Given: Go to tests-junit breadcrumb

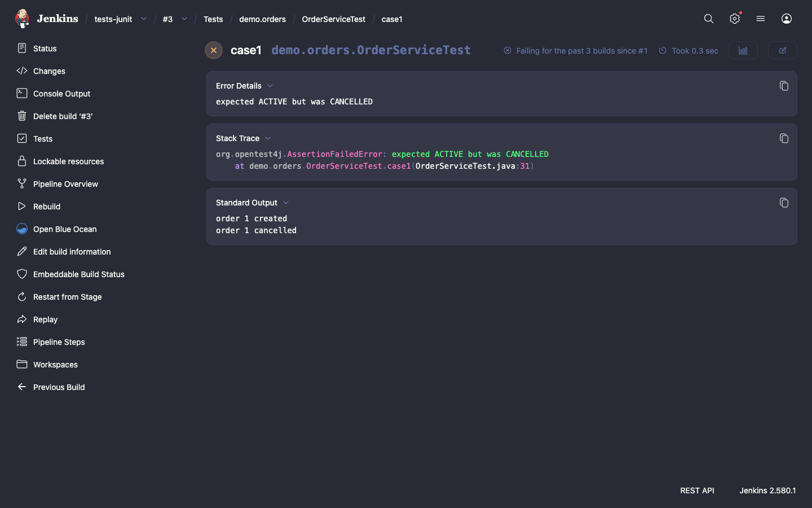Looking at the screenshot, I should (x=113, y=19).
